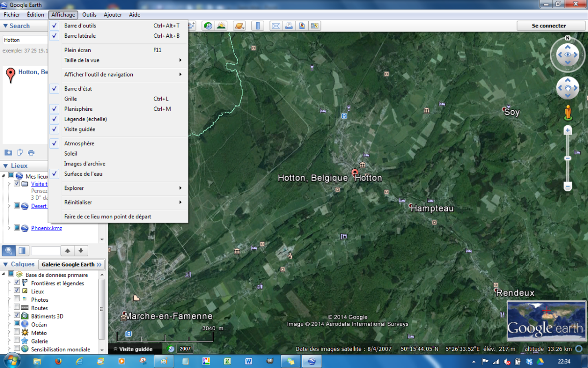588x368 pixels.
Task: Enable Grille in Affichage menu
Action: pyautogui.click(x=118, y=99)
